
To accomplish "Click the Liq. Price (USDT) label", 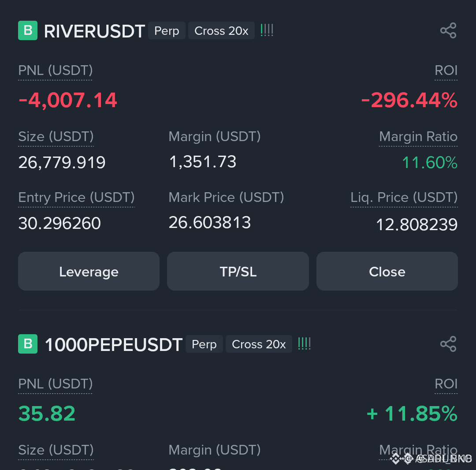I will 404,198.
